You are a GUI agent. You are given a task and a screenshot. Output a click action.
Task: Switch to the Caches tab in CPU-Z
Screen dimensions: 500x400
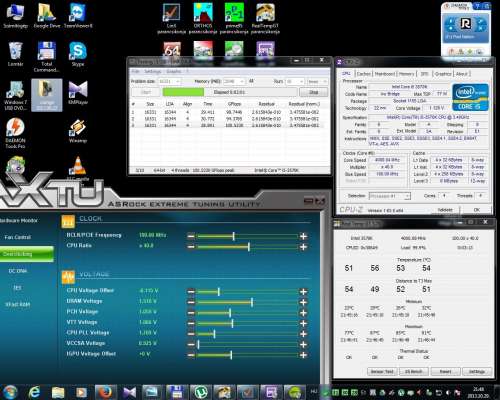pos(363,74)
